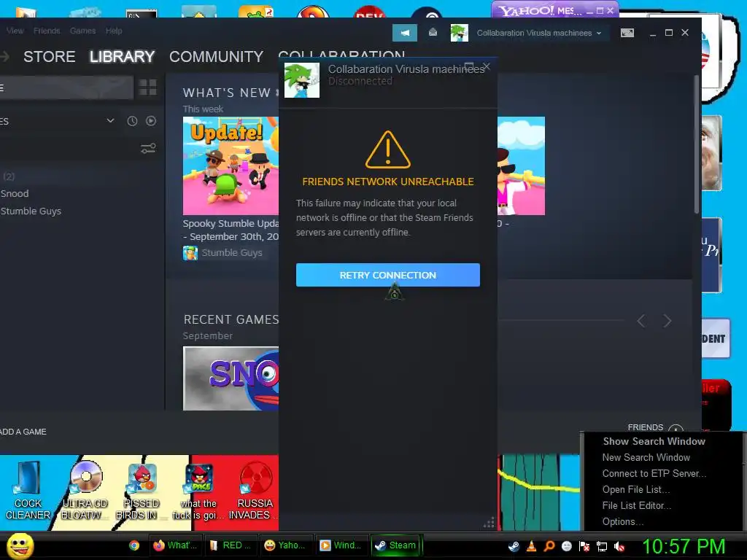747x560 pixels.
Task: Go to next recent games page arrow
Action: (667, 321)
